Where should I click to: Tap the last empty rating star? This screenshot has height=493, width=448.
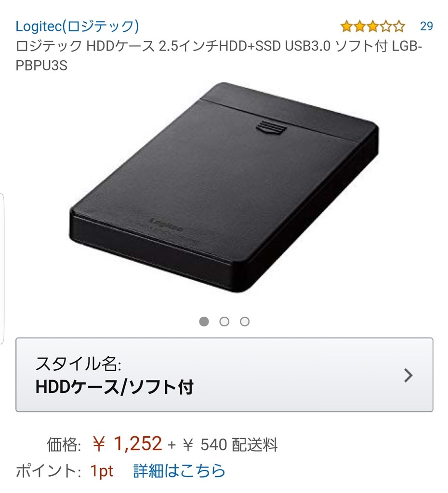pos(399,26)
